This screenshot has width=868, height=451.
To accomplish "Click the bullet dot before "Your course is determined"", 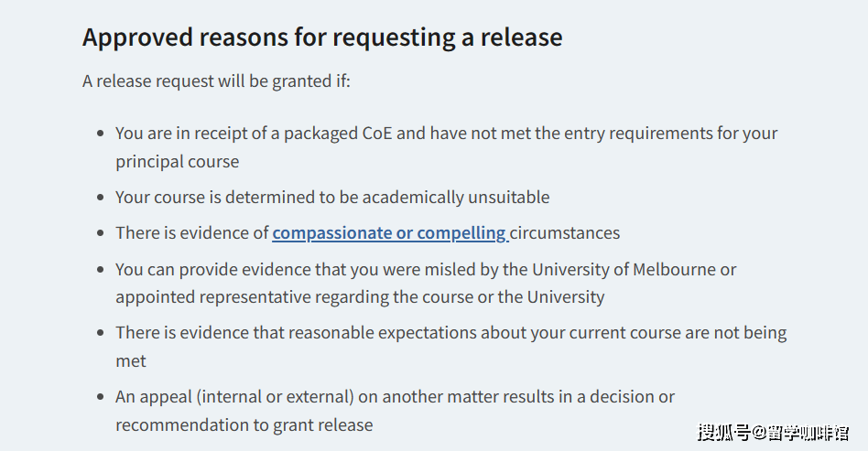I will coord(100,198).
